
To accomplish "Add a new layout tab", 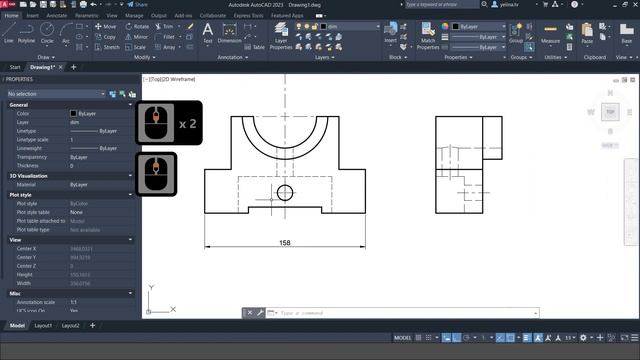I will (92, 325).
